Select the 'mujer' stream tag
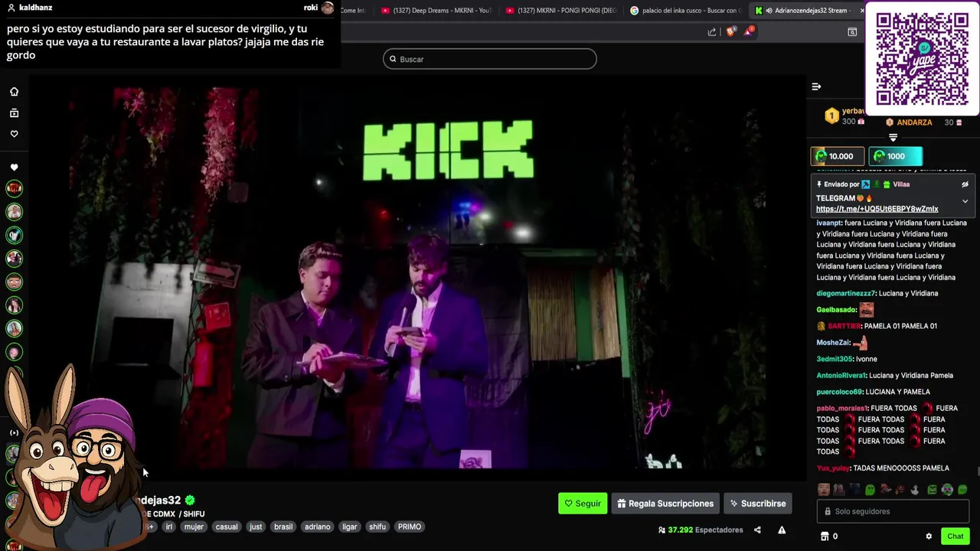The image size is (980, 551). (194, 527)
